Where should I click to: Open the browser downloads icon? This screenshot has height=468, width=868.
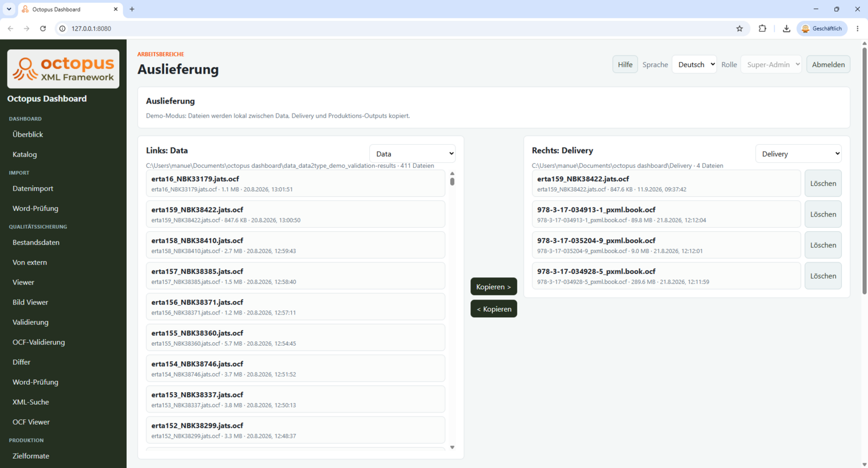point(786,28)
